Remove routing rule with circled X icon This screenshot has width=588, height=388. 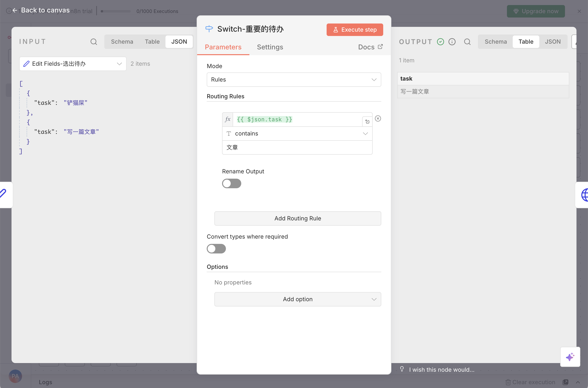[x=378, y=118]
